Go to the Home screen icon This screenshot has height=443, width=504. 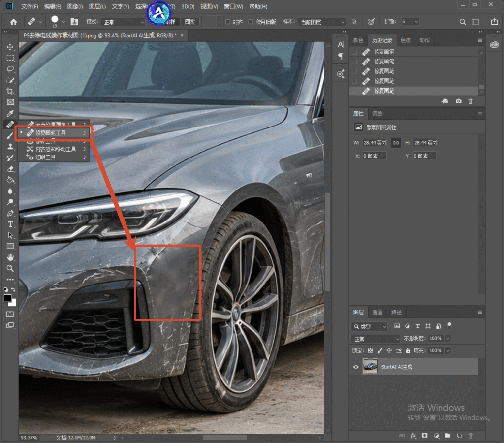pos(13,22)
